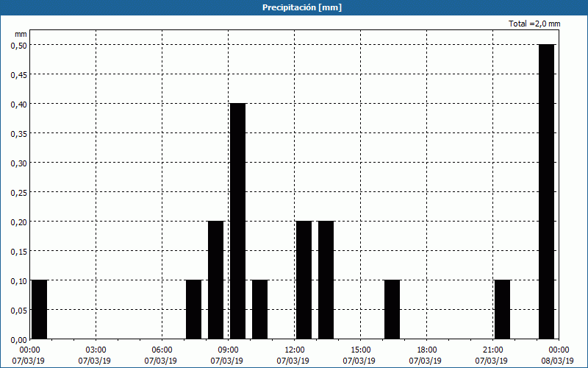Select the 09:00 time axis label
This screenshot has width=588, height=368.
pyautogui.click(x=228, y=350)
